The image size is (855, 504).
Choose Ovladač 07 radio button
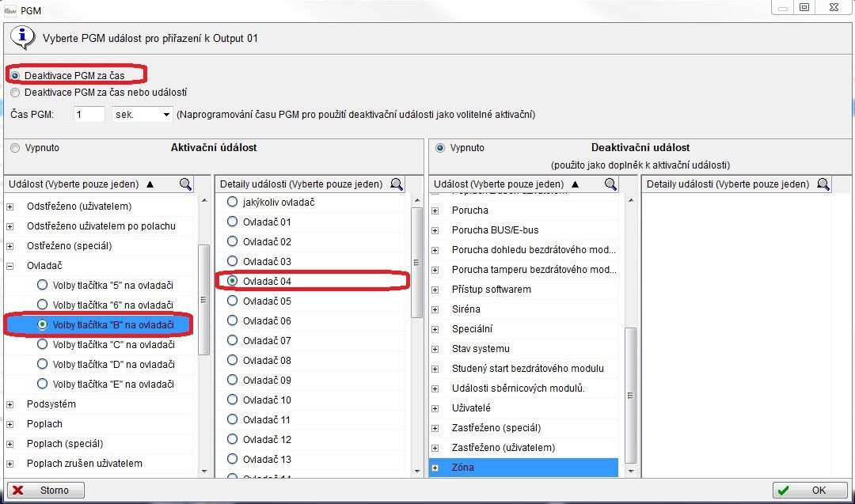(x=233, y=340)
